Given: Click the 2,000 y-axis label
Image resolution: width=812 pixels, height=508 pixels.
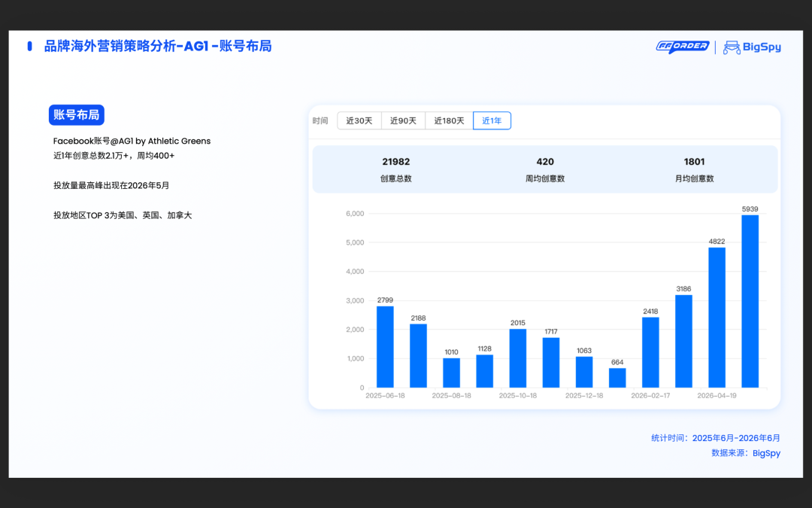Looking at the screenshot, I should coord(355,330).
